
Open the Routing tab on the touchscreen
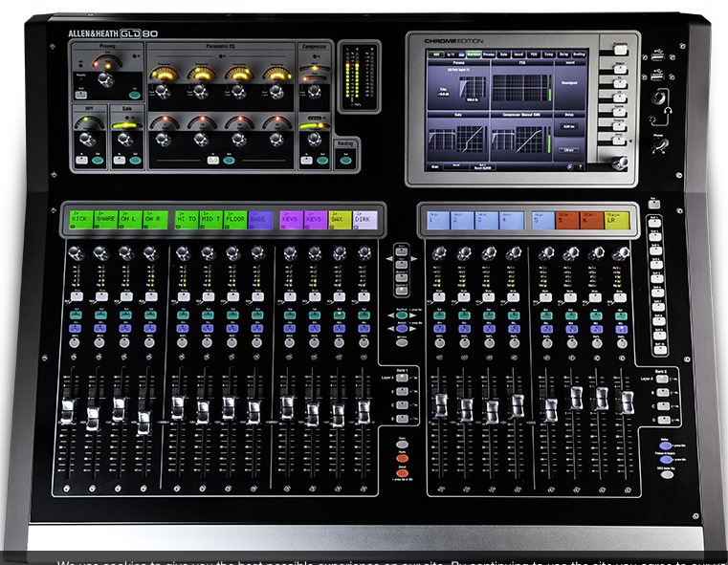[x=579, y=54]
